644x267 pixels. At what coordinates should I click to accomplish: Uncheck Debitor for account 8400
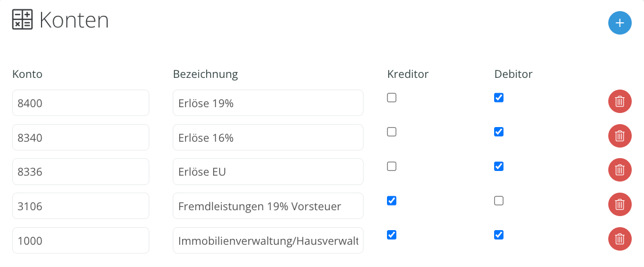[499, 98]
